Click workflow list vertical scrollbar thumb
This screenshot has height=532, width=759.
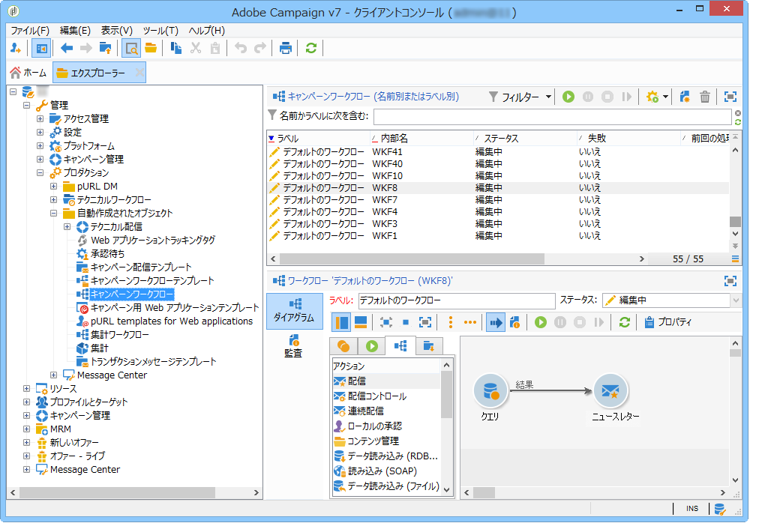tap(735, 222)
